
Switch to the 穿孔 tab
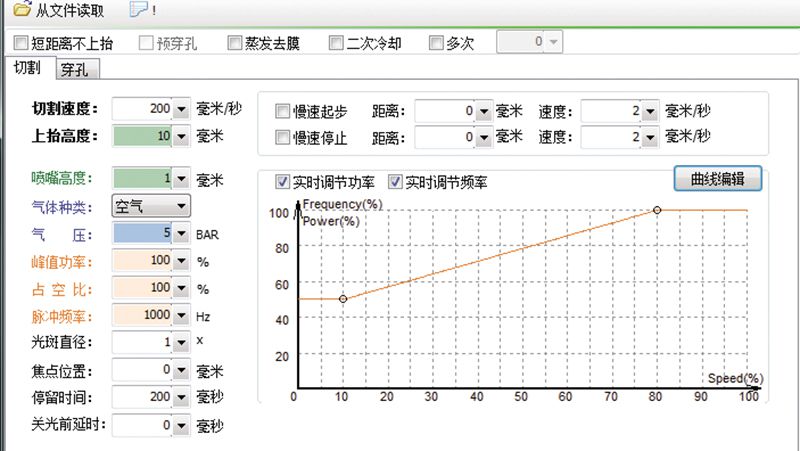click(x=73, y=70)
